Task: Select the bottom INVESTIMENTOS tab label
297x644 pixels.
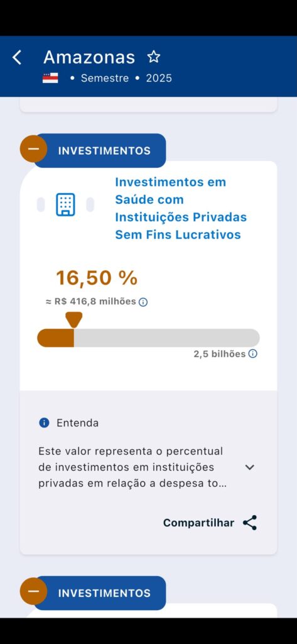Action: click(x=104, y=593)
